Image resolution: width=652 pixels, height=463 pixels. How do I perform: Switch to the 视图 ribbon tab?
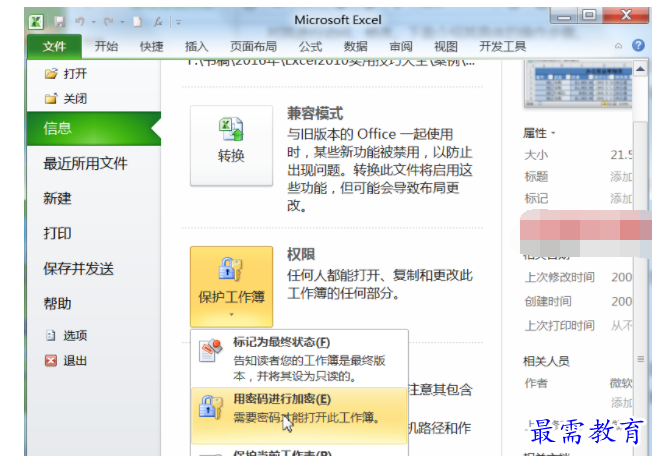coord(446,46)
